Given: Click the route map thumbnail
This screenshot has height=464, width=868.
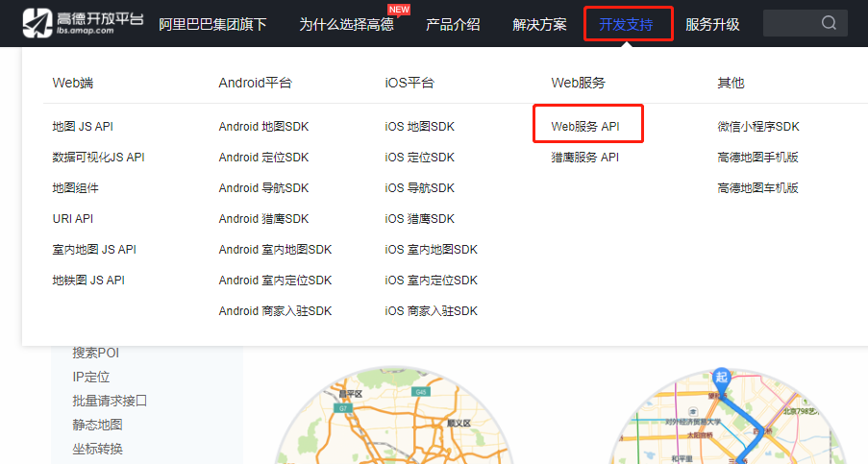Looking at the screenshot, I should click(x=728, y=417).
